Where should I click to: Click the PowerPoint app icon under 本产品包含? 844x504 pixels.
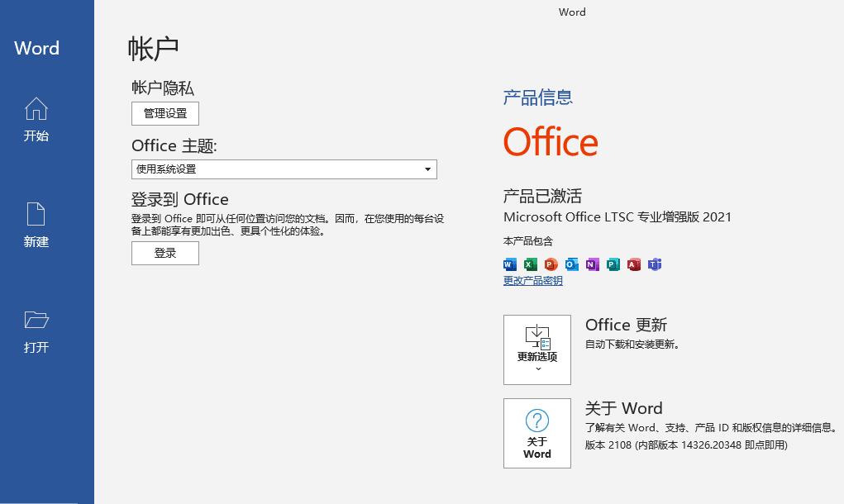tap(551, 264)
